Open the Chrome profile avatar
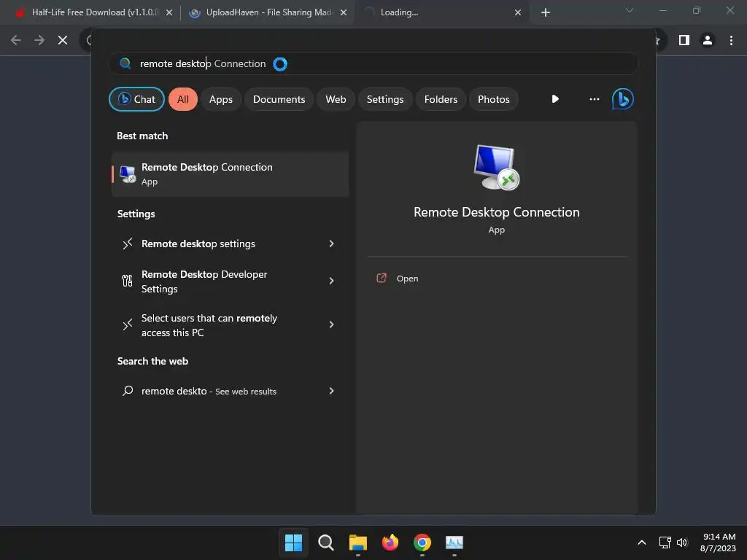The image size is (747, 560). coord(708,41)
